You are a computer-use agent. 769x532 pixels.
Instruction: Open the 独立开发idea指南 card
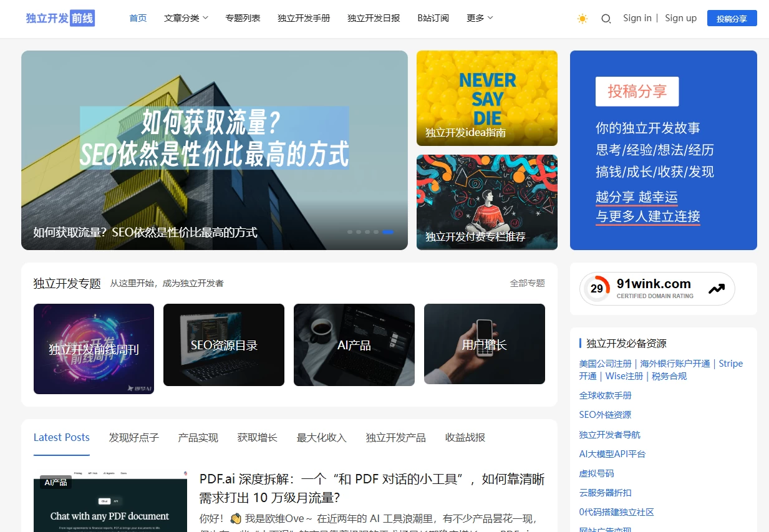pyautogui.click(x=486, y=98)
